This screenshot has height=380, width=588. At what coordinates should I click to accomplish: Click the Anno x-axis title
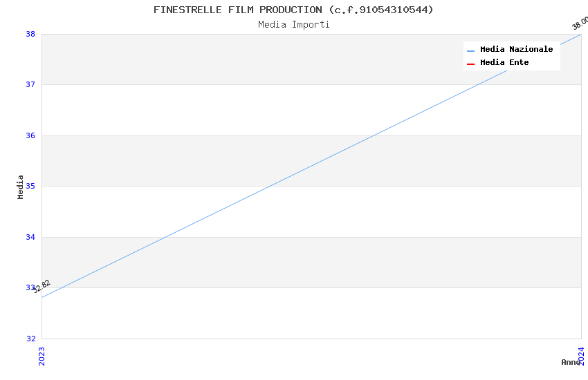tap(569, 362)
